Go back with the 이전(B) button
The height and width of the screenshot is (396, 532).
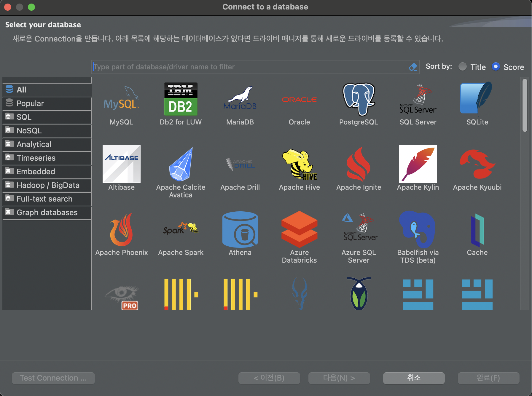(x=269, y=378)
